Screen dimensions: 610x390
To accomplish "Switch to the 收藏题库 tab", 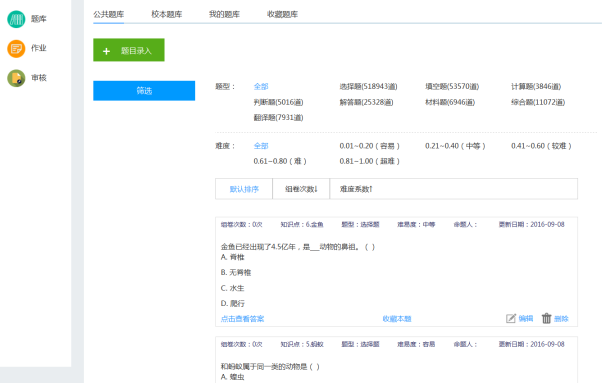I will [x=282, y=14].
